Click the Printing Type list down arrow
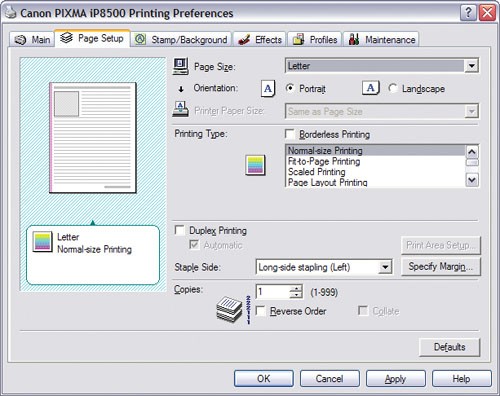Viewport: 500px width, 396px height. click(x=472, y=180)
